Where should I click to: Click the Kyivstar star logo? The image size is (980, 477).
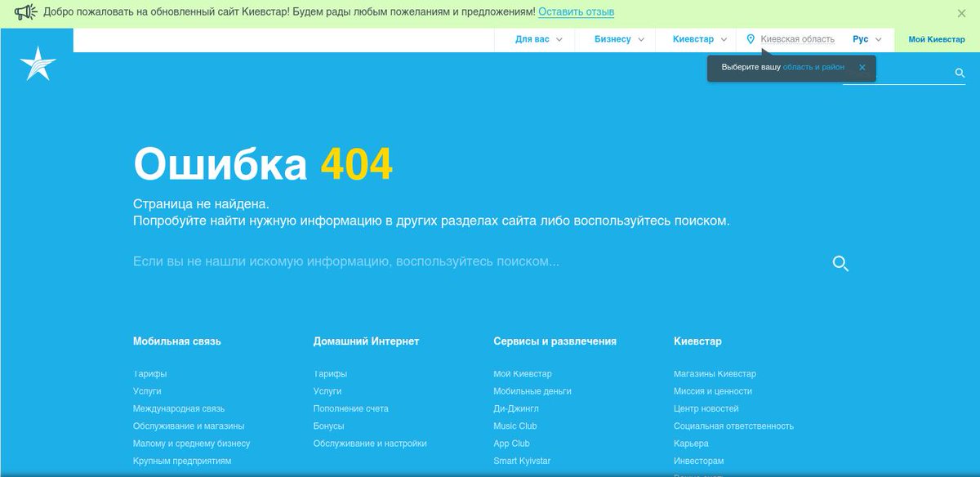pos(37,64)
